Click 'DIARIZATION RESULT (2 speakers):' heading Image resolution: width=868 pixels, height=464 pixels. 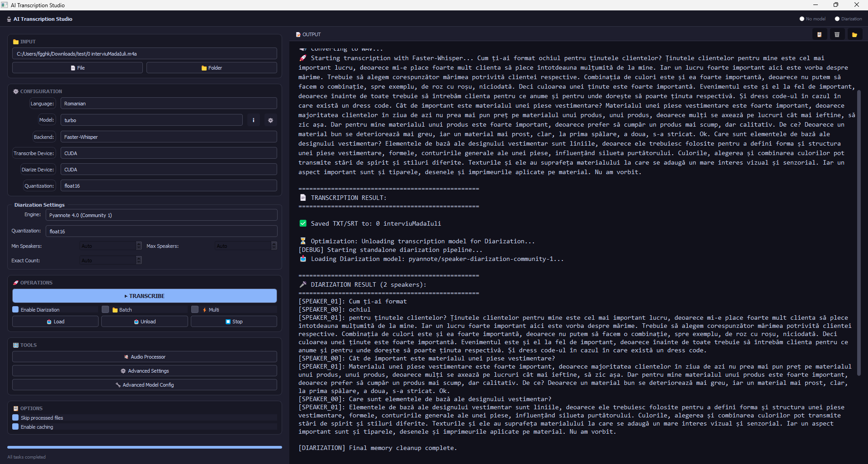point(368,284)
